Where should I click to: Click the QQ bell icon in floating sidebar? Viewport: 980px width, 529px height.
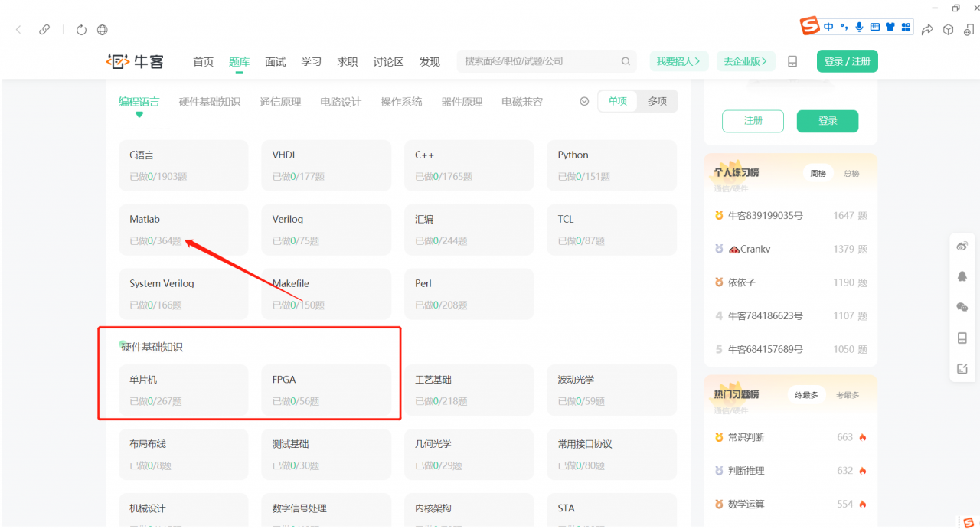962,276
